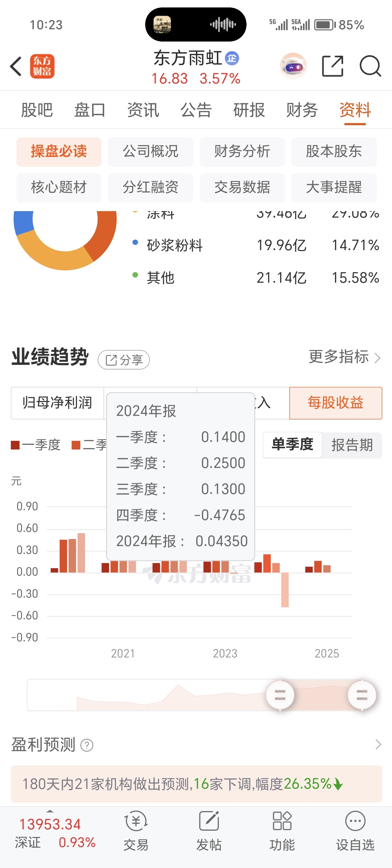The height and width of the screenshot is (868, 392).
Task: Open the 财务分析 section
Action: pos(242,152)
